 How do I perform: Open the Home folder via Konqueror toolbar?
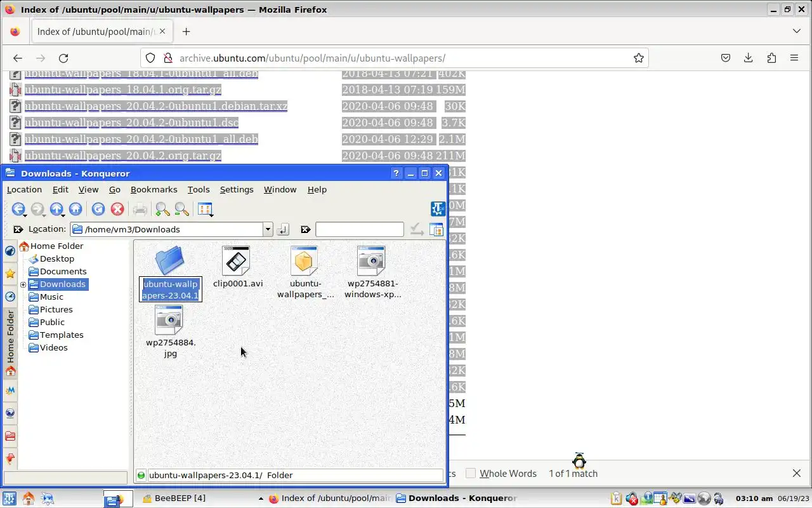[75, 209]
